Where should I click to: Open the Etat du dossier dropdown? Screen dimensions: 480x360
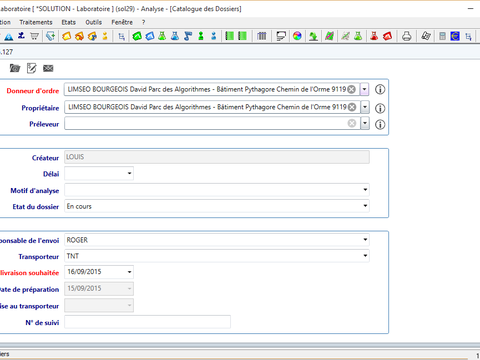[x=365, y=206]
